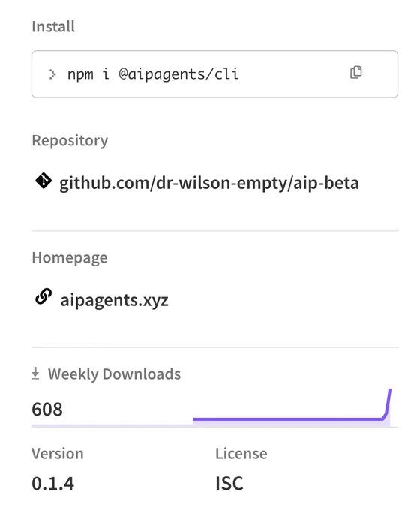Click the version number 0.1.4

click(x=52, y=483)
